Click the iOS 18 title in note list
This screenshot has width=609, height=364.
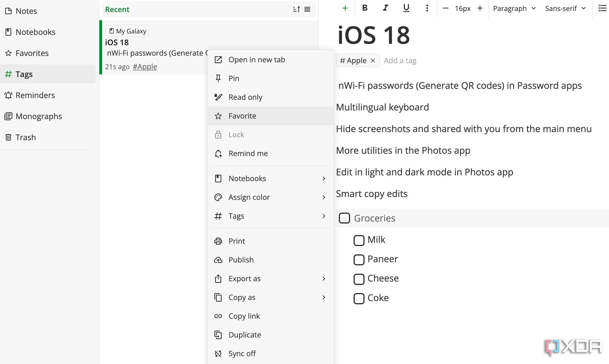point(117,42)
